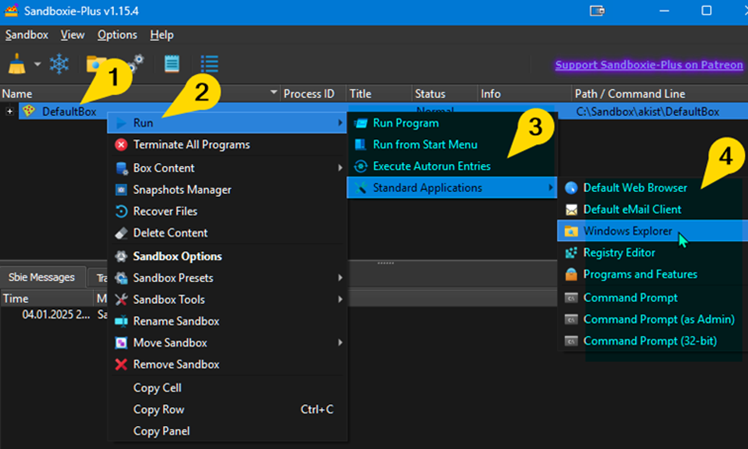Select the 04.01.2025 message row
748x449 pixels.
pos(54,314)
